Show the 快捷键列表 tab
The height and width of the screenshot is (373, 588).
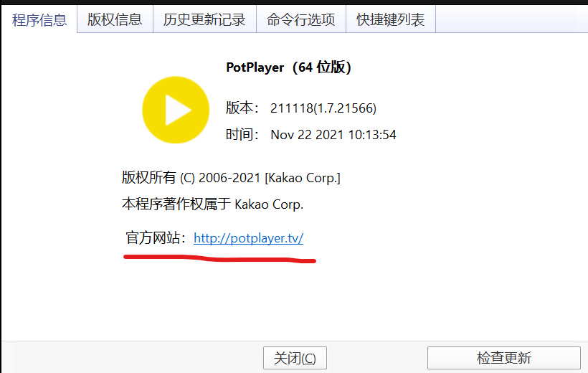(x=390, y=19)
